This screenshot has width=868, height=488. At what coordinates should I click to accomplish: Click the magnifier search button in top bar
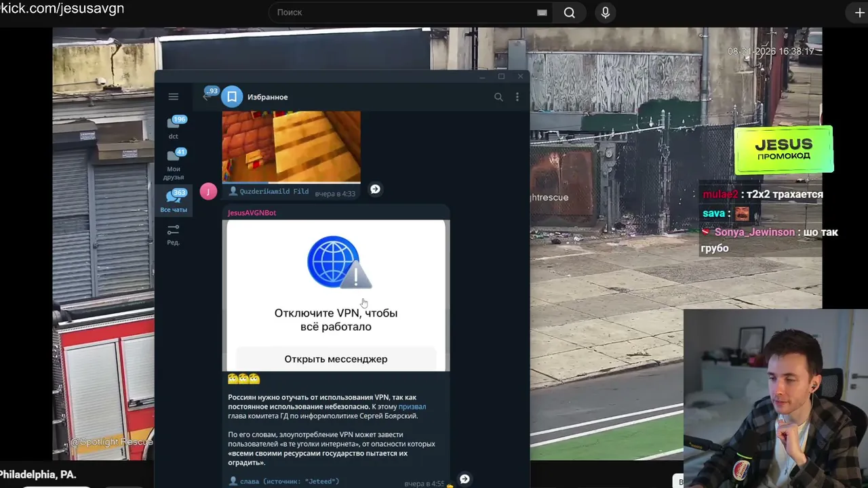pyautogui.click(x=570, y=12)
